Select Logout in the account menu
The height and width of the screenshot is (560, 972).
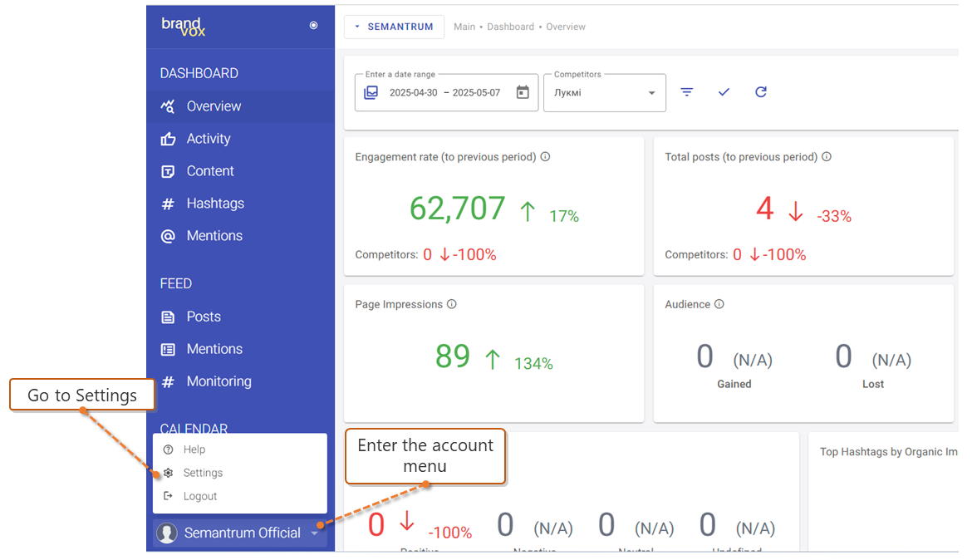point(240,496)
